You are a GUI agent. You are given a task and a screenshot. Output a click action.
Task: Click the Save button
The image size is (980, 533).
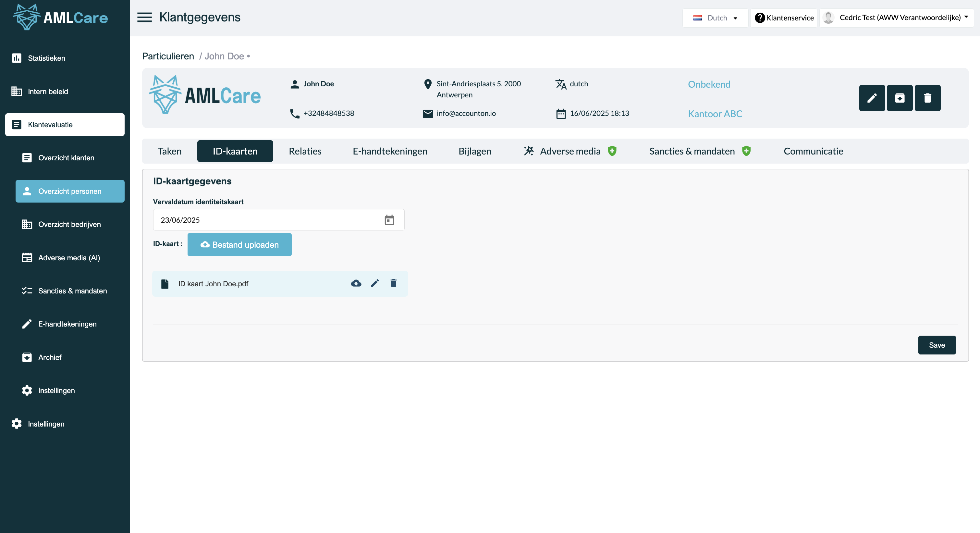[x=937, y=345]
